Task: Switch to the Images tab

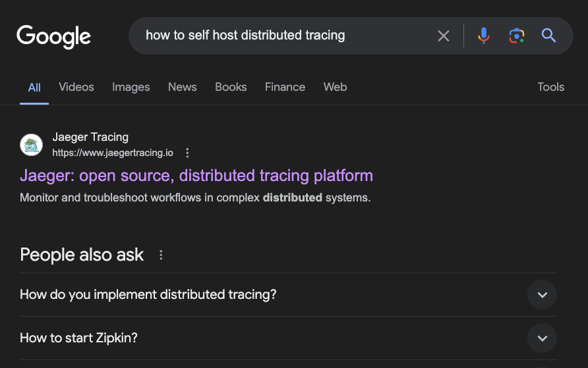Action: tap(131, 87)
